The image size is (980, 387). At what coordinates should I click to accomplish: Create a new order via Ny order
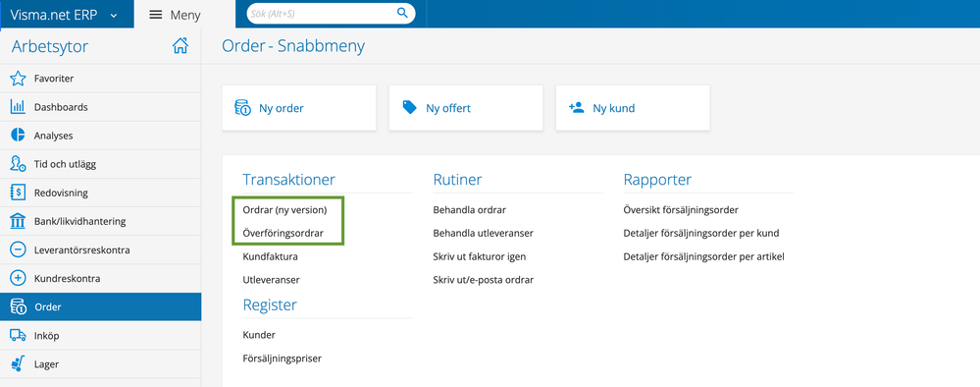(299, 108)
